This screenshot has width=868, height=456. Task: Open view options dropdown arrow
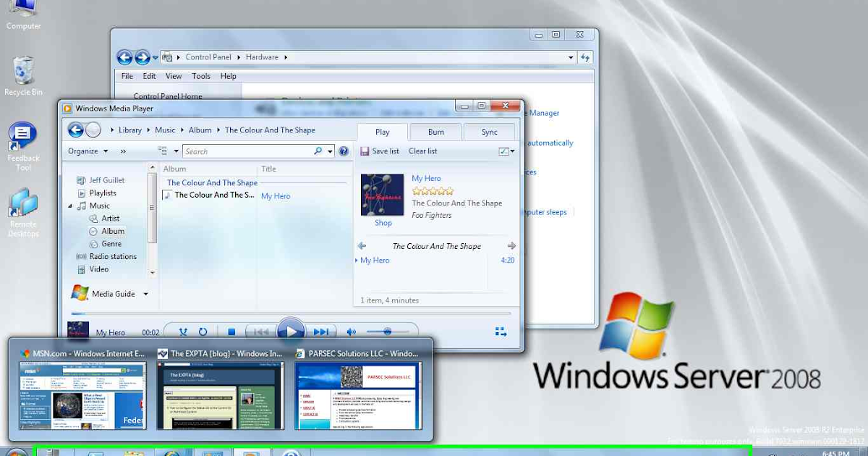[x=176, y=151]
